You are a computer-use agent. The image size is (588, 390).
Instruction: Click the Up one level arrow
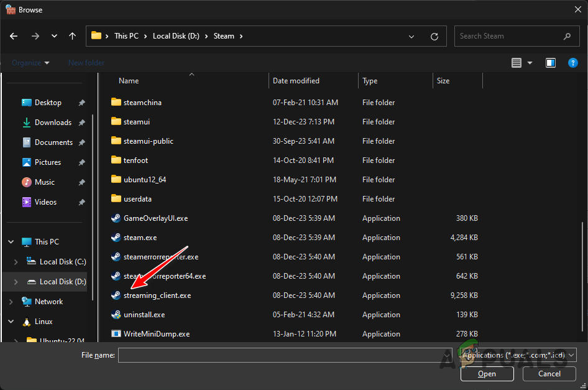[72, 36]
